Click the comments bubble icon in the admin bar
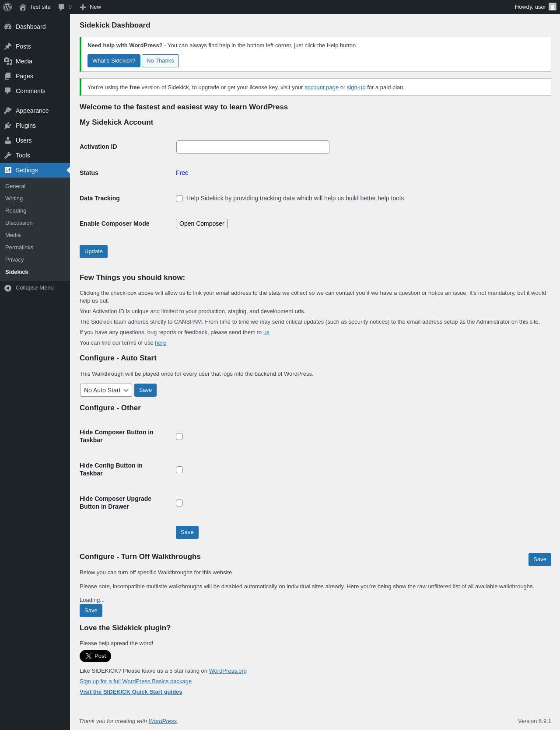Viewport: 560px width, 730px height. point(62,7)
